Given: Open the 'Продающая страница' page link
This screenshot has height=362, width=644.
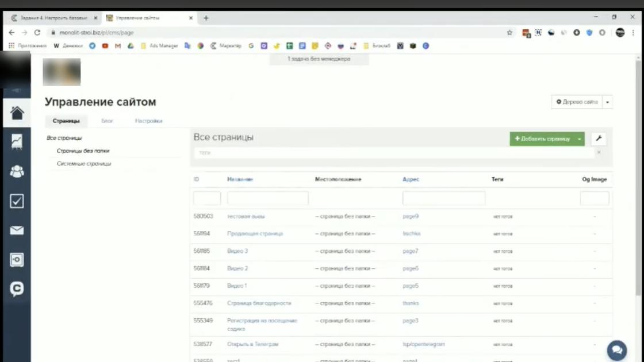Looking at the screenshot, I should click(x=255, y=233).
